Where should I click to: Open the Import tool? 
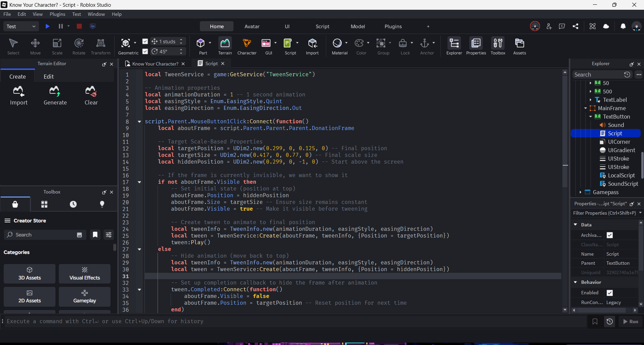tap(312, 46)
